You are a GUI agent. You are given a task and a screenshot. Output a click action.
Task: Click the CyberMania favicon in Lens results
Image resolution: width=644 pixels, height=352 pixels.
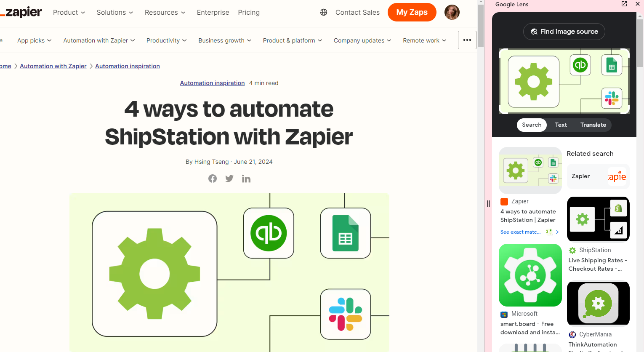click(x=572, y=334)
